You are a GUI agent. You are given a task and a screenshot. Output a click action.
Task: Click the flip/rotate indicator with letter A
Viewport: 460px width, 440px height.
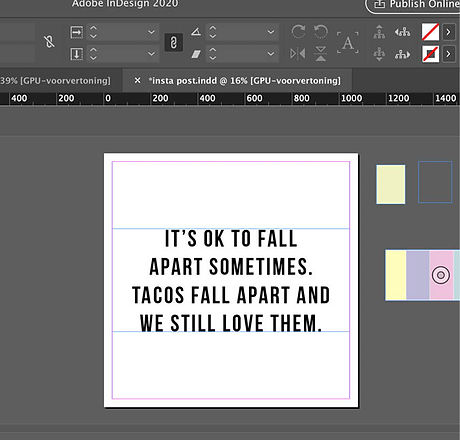(x=348, y=43)
